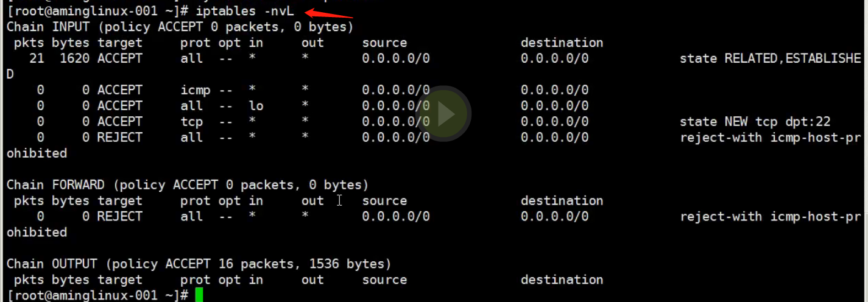The height and width of the screenshot is (302, 868).
Task: Click 'ohibited' line above Chain FORWARD
Action: point(37,153)
